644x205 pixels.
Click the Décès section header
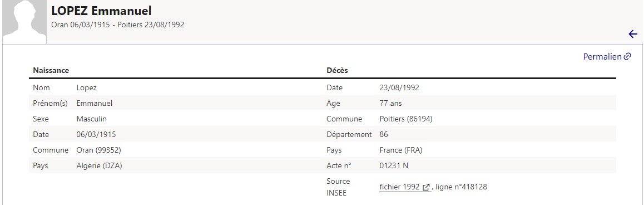337,70
